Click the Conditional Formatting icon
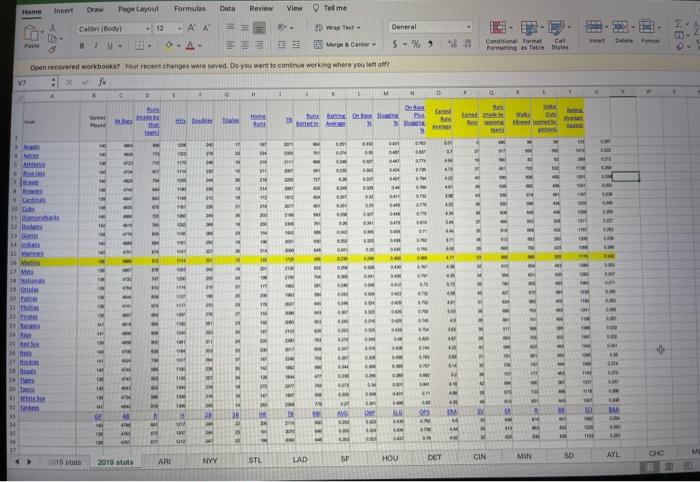This screenshot has width=700, height=482. 497,28
